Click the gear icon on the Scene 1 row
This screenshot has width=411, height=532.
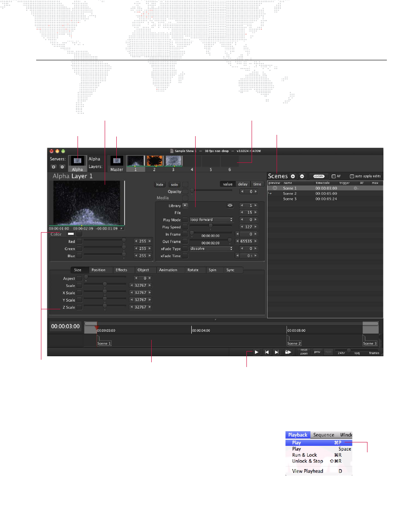[x=356, y=188]
